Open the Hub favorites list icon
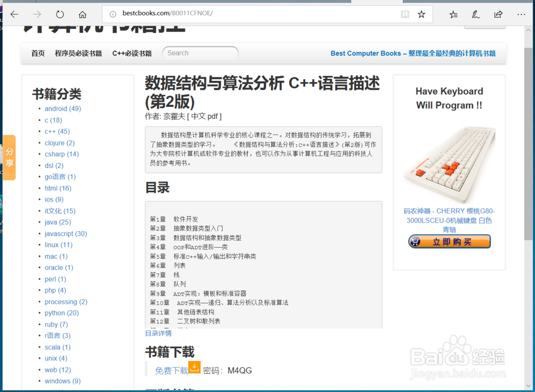The height and width of the screenshot is (392, 535). point(453,14)
